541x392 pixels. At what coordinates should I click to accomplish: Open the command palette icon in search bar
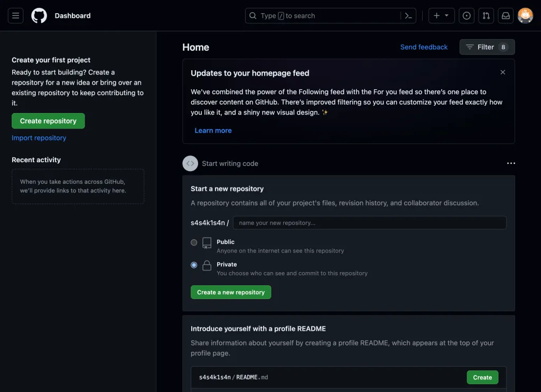[x=408, y=16]
